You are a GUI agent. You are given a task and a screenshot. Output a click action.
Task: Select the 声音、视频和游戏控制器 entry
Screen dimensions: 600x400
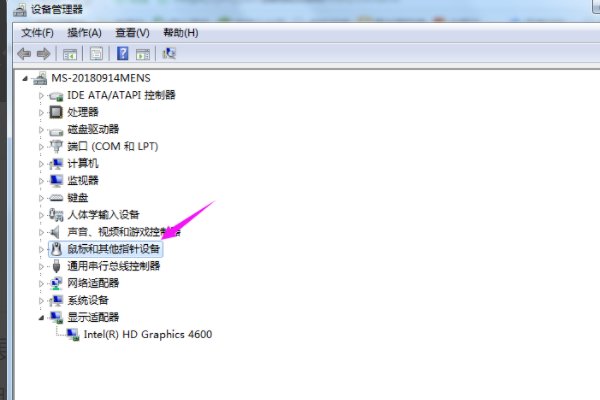point(117,231)
